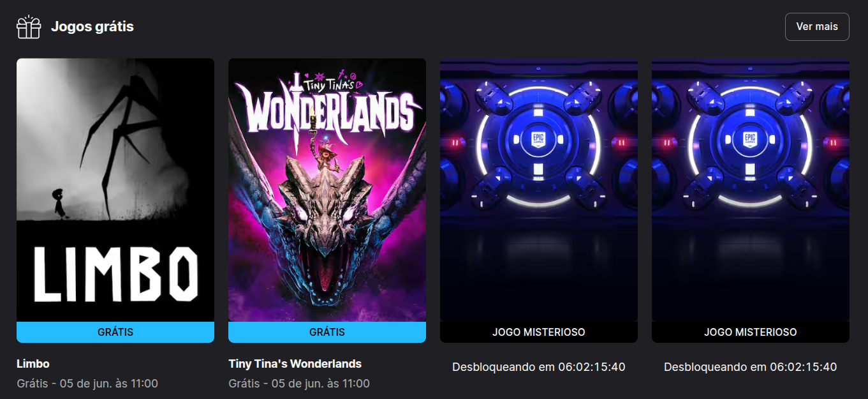Click the dragon head on the Wonderlands cover
Image resolution: width=868 pixels, height=399 pixels.
click(x=327, y=217)
